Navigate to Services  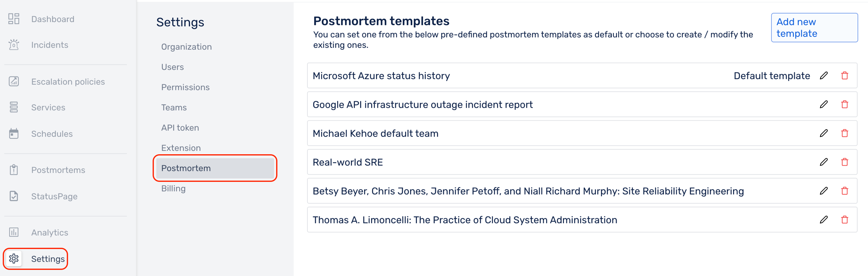(48, 107)
